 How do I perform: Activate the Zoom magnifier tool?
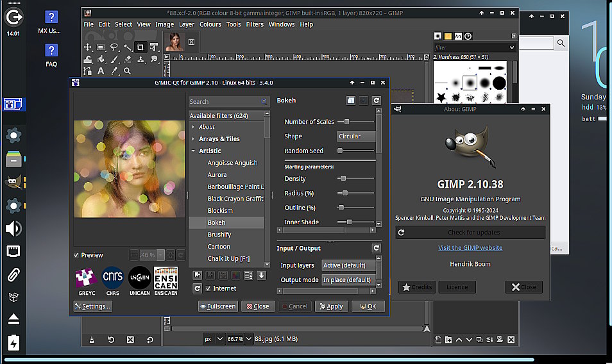128,71
